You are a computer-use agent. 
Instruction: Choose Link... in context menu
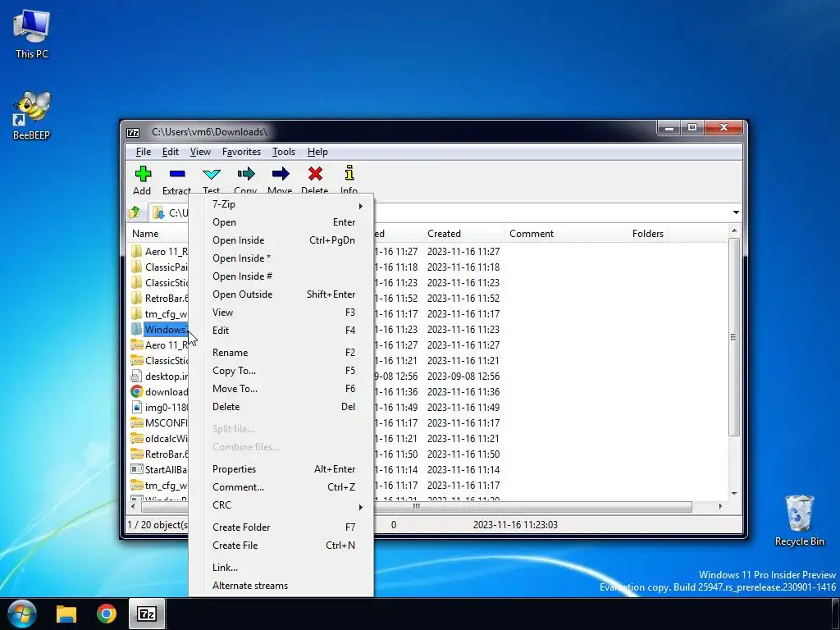click(281, 568)
